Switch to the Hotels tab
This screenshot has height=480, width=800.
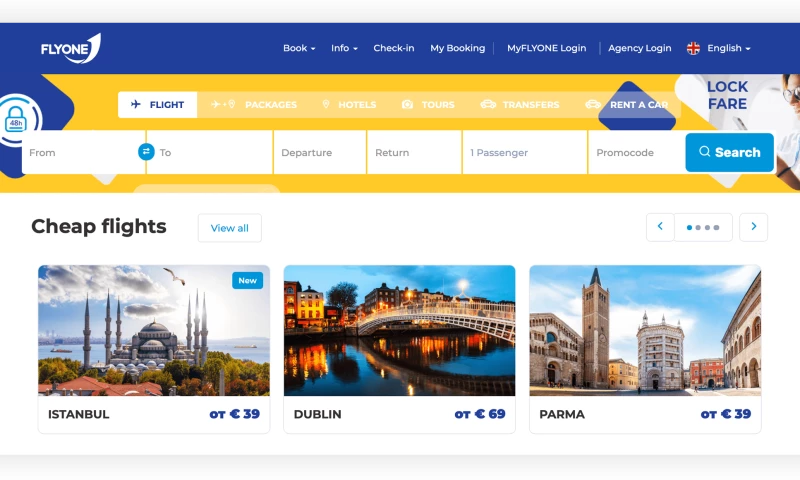coord(348,105)
